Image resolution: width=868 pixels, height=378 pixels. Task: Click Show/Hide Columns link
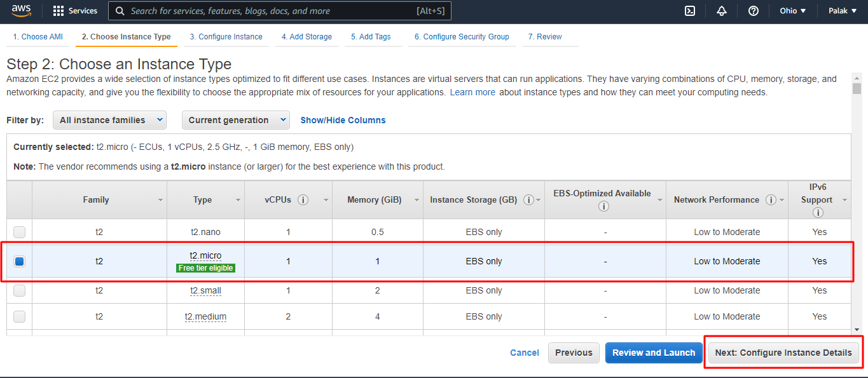click(343, 120)
